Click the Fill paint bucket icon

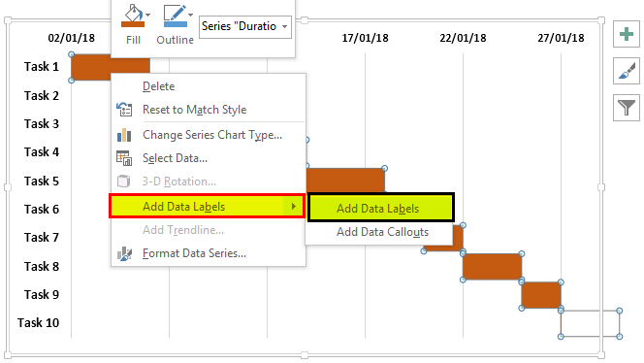133,16
